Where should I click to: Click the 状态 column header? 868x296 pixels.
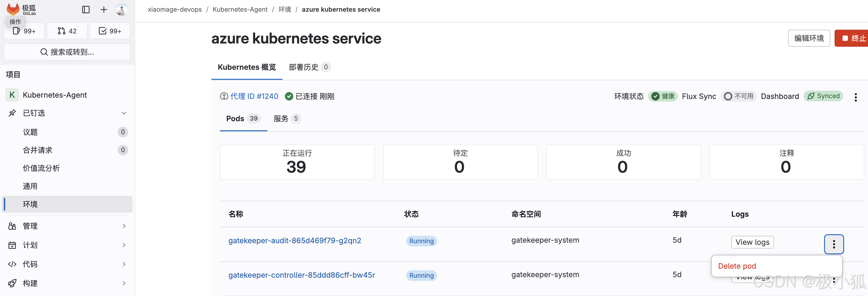pos(411,214)
